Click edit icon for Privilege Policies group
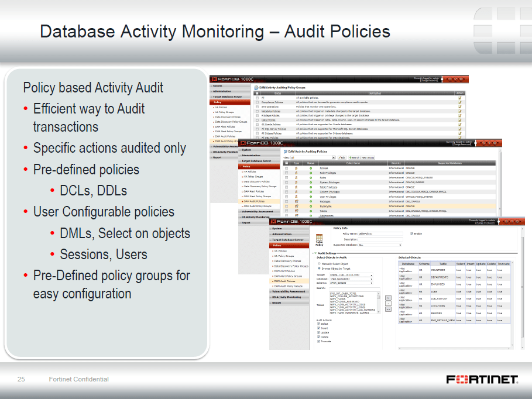532x399 pixels. 460,115
